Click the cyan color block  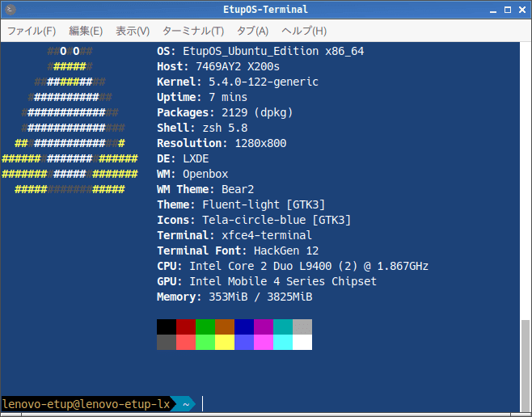pyautogui.click(x=283, y=342)
